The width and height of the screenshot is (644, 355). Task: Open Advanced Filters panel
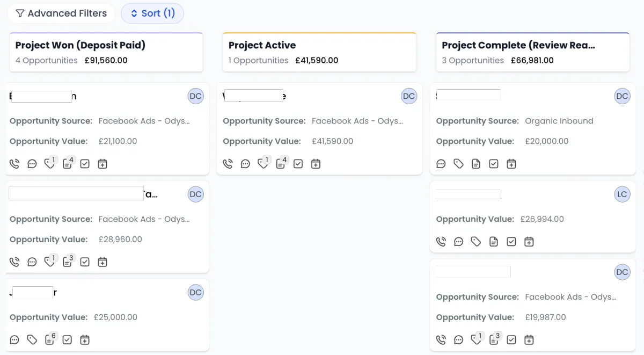[x=61, y=13]
